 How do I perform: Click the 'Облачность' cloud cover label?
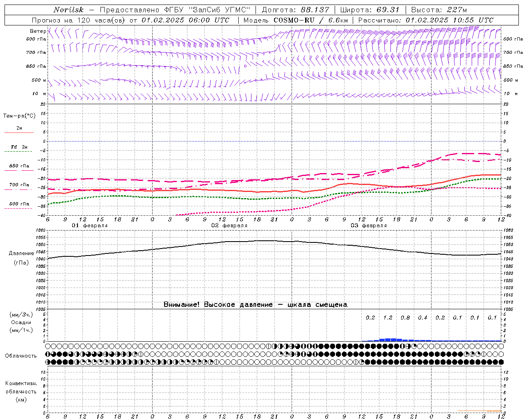click(21, 356)
